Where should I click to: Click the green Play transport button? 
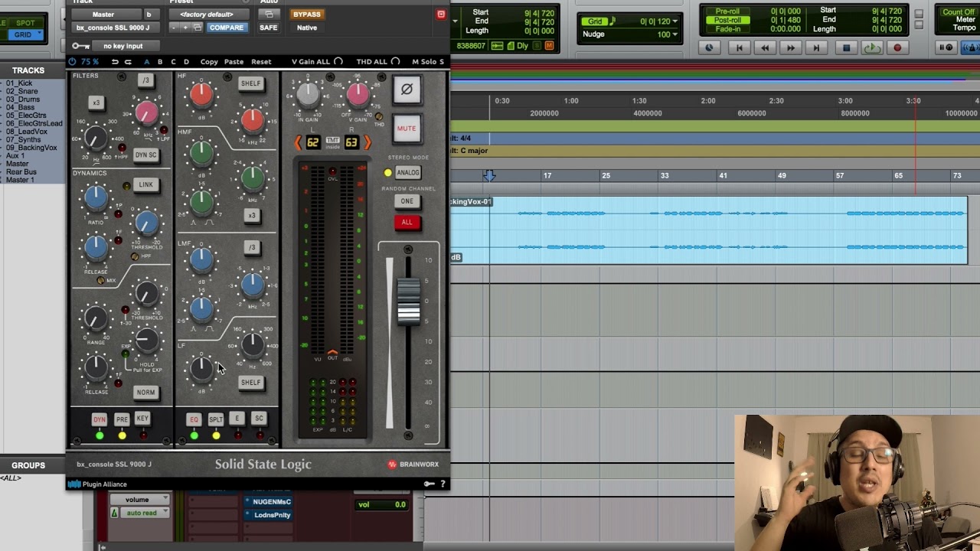coord(872,47)
